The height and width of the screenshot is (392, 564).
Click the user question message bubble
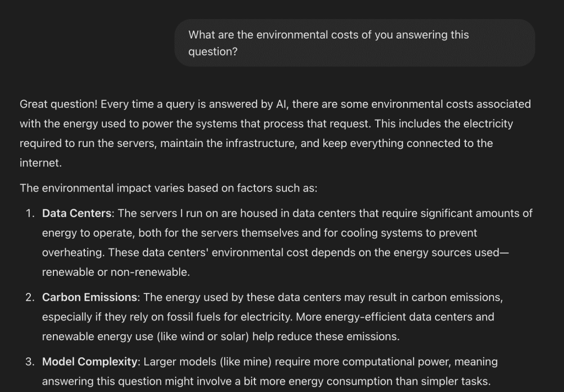click(x=355, y=43)
